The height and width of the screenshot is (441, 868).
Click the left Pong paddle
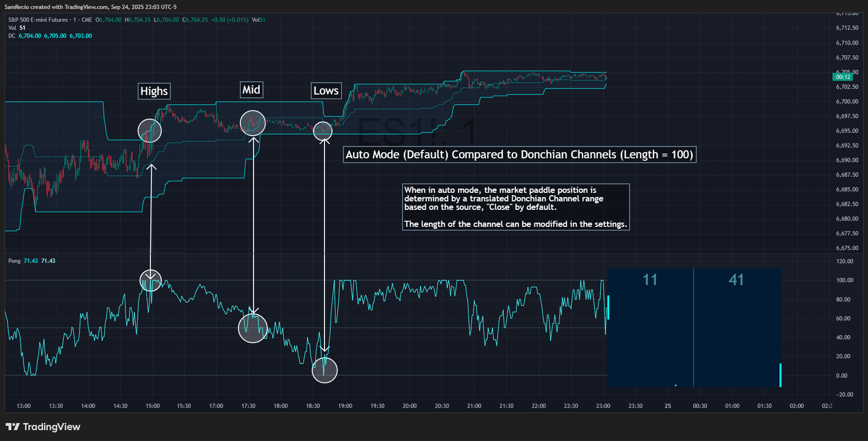608,307
